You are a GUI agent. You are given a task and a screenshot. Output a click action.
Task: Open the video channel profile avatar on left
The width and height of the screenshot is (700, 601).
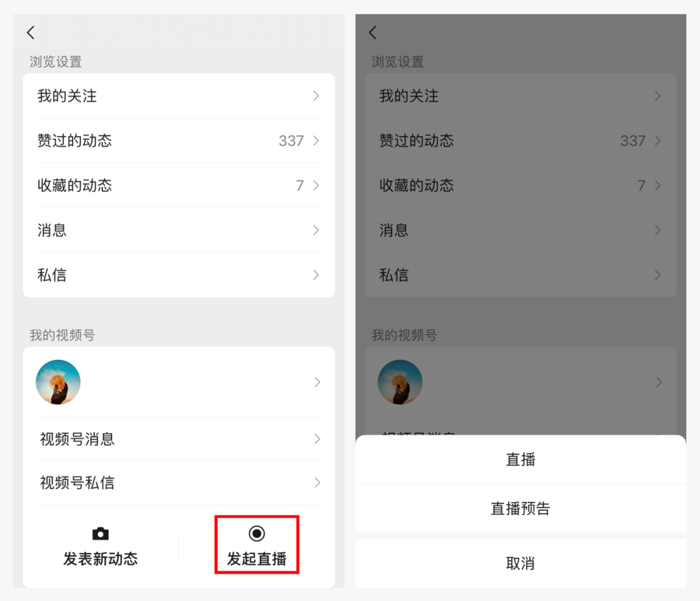58,383
